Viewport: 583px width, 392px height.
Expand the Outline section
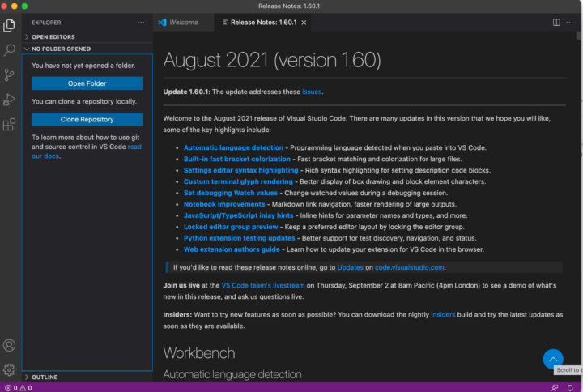click(87, 377)
